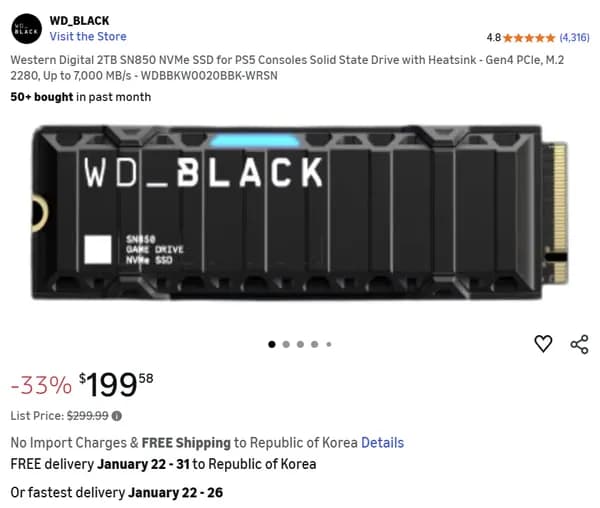Select the last small carousel dot
Viewport: 600px width, 508px height.
click(328, 344)
